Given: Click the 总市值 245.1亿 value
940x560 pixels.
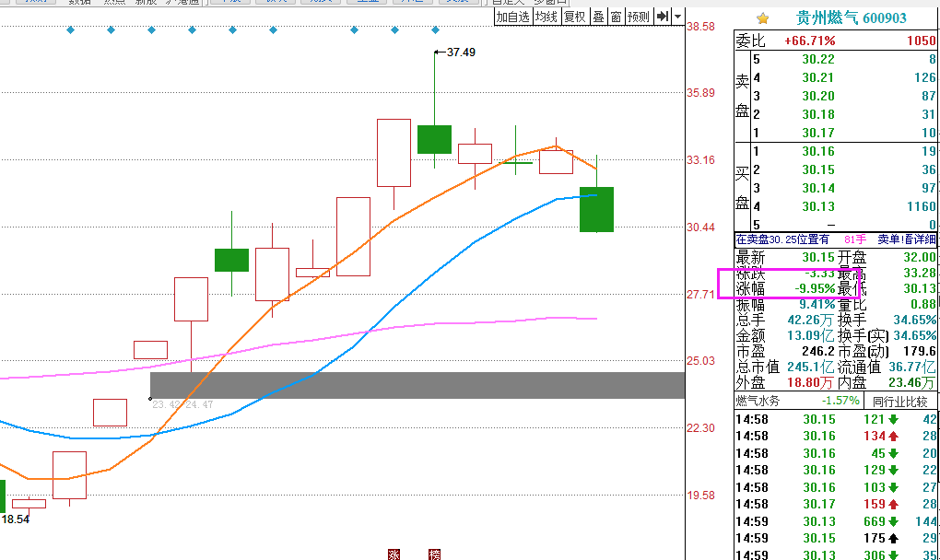Looking at the screenshot, I should [811, 367].
